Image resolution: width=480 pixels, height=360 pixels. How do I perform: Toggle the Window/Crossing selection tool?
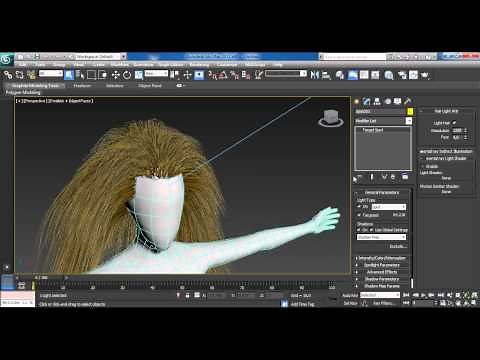pos(102,75)
